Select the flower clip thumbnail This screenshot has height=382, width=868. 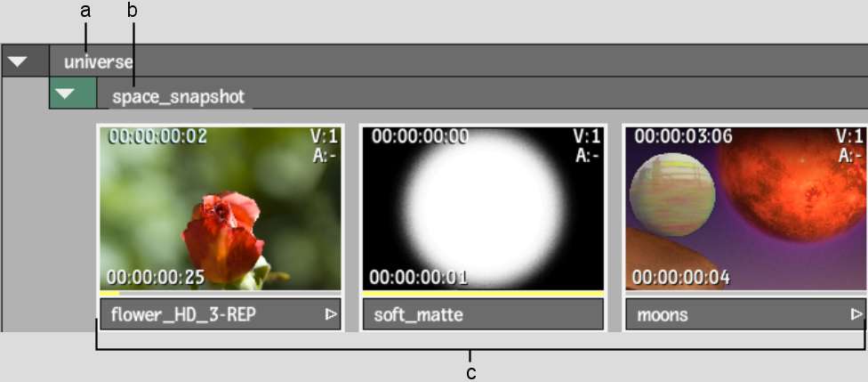(221, 208)
